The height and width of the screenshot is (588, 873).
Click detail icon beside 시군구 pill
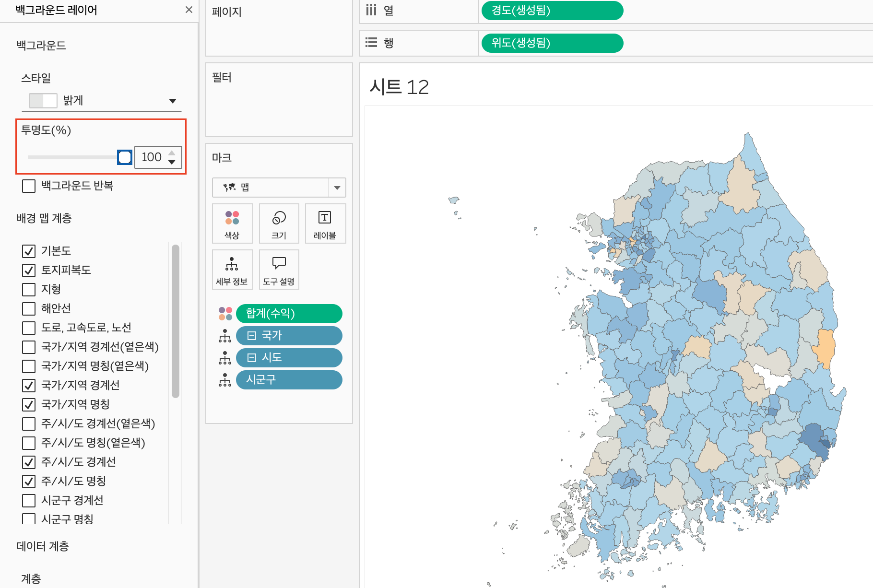coord(225,380)
